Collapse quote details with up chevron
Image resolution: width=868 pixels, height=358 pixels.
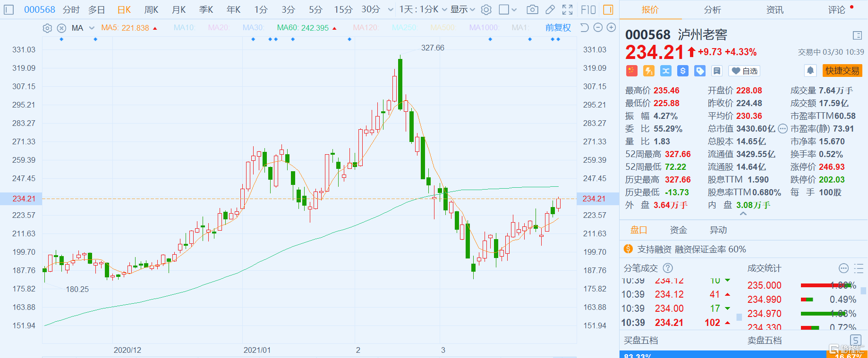(x=743, y=214)
